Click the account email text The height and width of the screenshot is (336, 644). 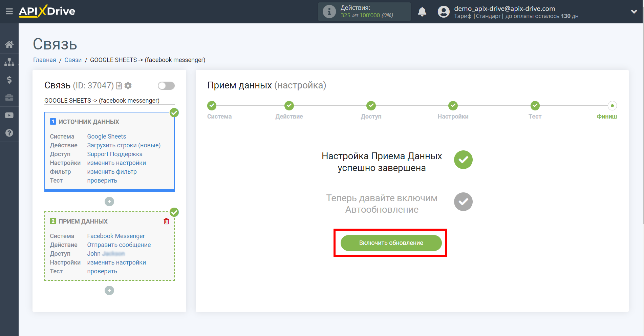click(505, 8)
